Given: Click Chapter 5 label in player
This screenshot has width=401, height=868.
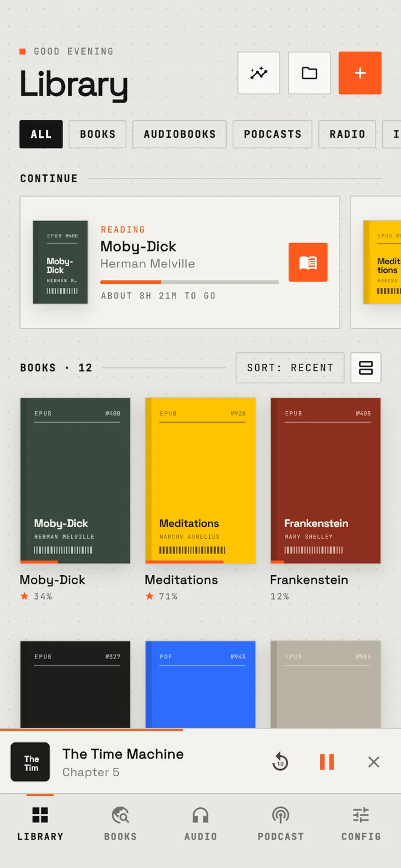Looking at the screenshot, I should pos(91,773).
